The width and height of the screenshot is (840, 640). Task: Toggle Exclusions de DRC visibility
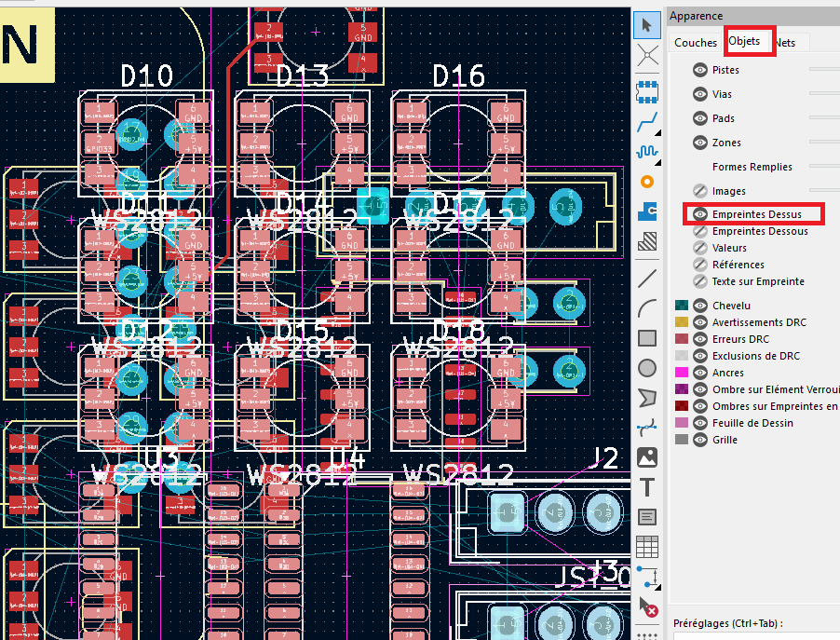[x=699, y=355]
